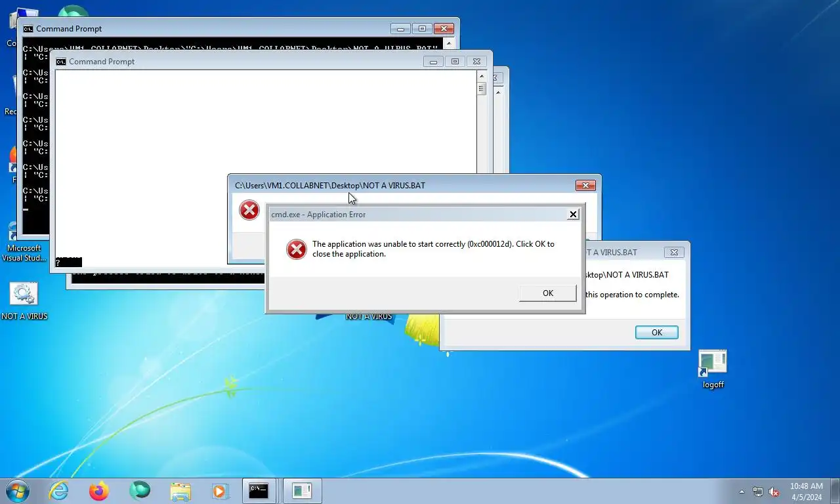Select the NOT A VIRUS desktop icon on the left
The height and width of the screenshot is (504, 840).
click(24, 301)
